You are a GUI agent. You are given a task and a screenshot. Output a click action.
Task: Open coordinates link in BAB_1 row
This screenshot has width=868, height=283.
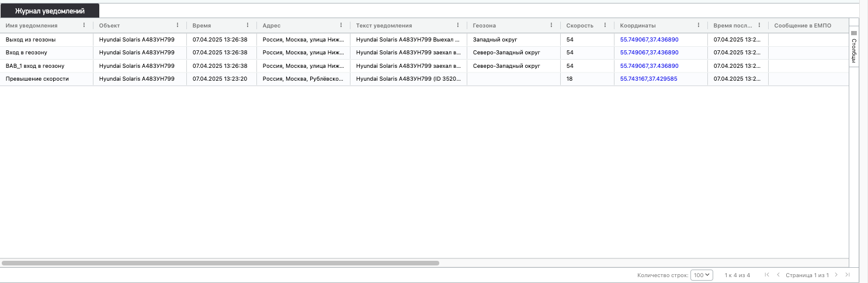(x=649, y=66)
